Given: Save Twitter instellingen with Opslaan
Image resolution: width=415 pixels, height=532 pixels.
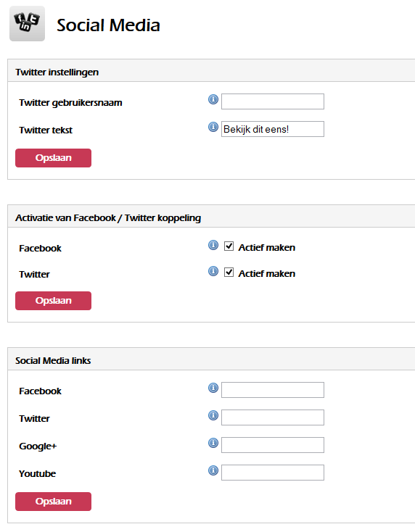Looking at the screenshot, I should [x=53, y=158].
